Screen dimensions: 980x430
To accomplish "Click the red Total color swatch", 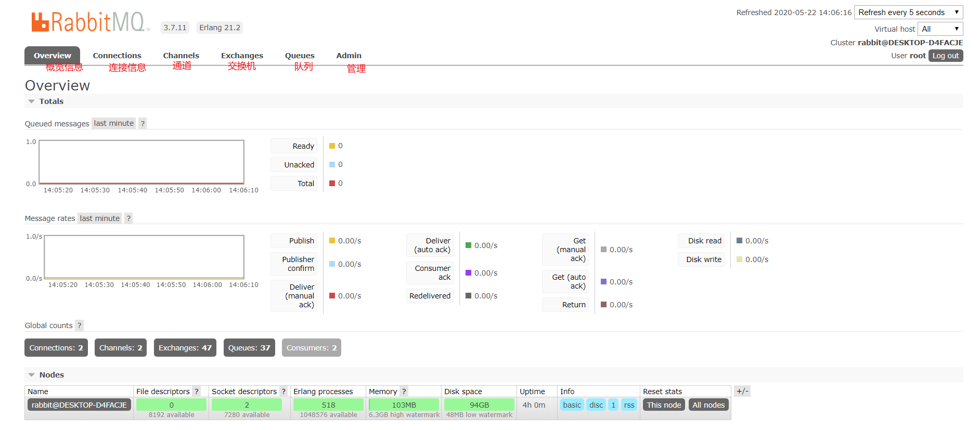I will click(x=332, y=184).
